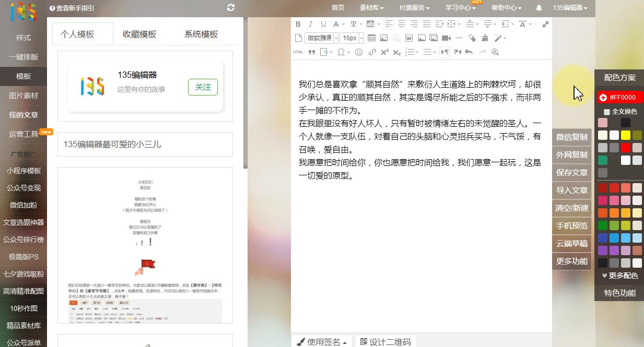Open the red flag template thumbnail

point(145,245)
